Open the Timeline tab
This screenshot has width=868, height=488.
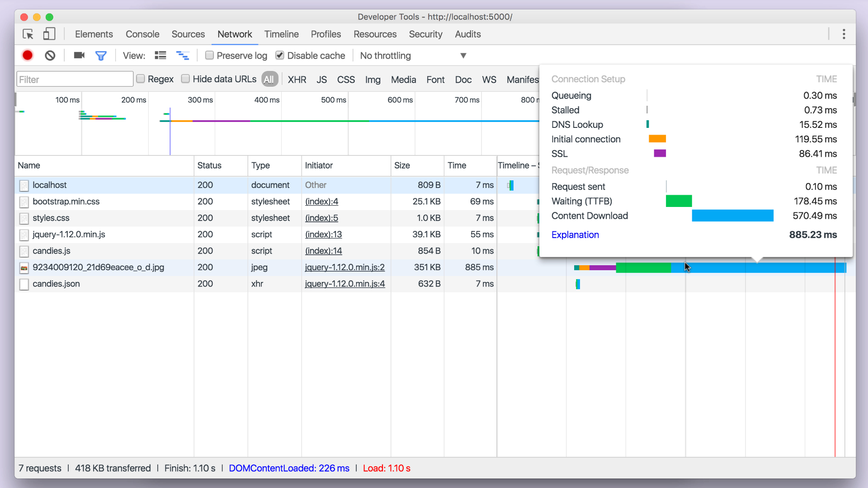click(282, 34)
